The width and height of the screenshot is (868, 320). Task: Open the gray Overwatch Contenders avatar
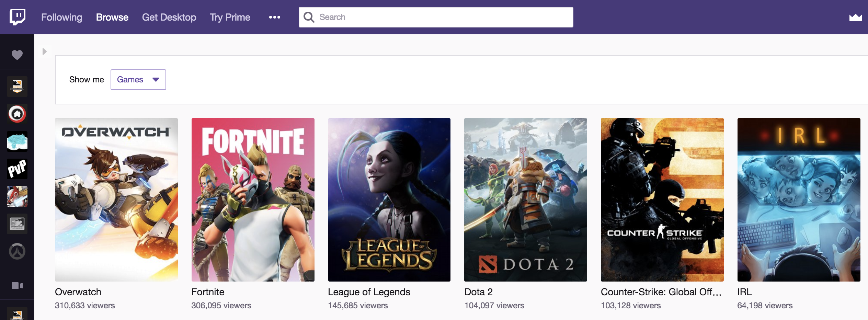coord(17,224)
